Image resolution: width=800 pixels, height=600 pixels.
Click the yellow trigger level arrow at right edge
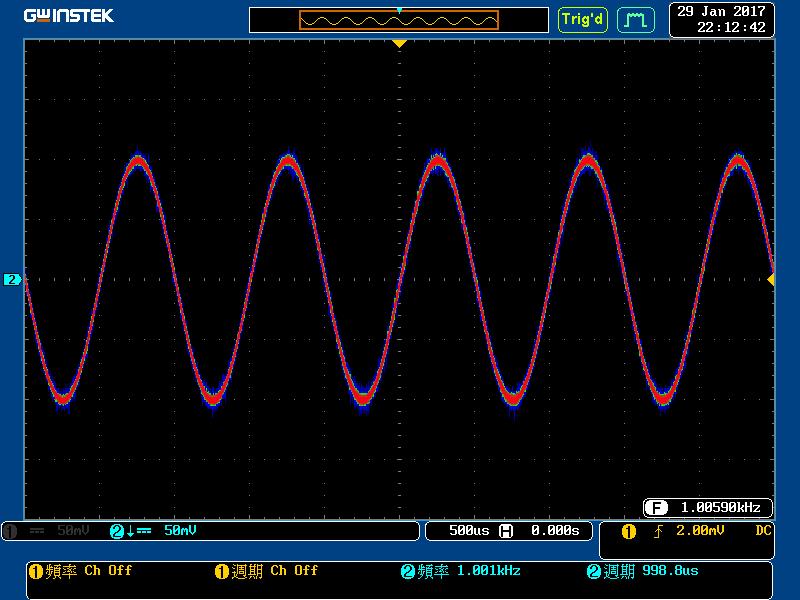(x=771, y=279)
